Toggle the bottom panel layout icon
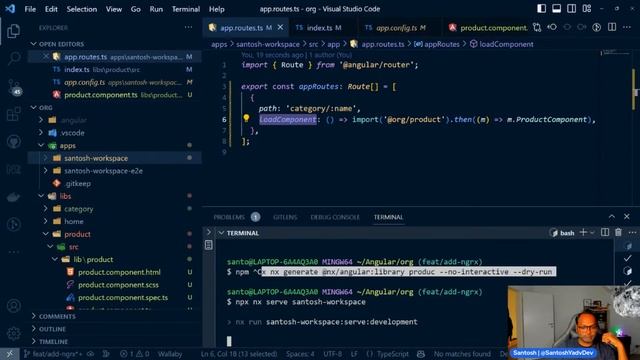 (x=556, y=9)
